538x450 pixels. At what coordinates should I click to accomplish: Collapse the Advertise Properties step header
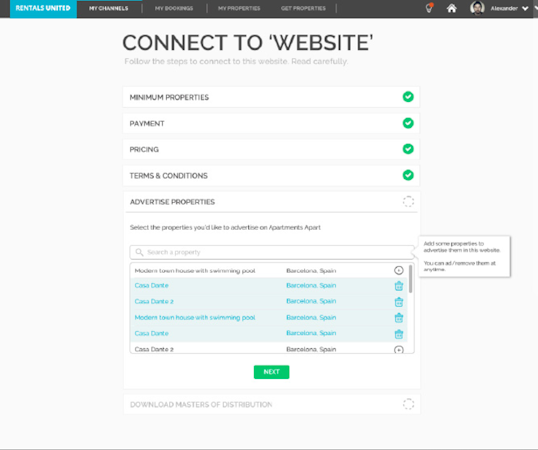pos(271,202)
